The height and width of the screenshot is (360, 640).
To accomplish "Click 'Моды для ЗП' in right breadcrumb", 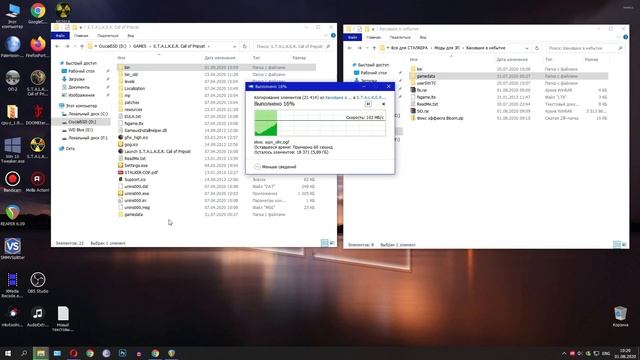I will click(x=447, y=48).
